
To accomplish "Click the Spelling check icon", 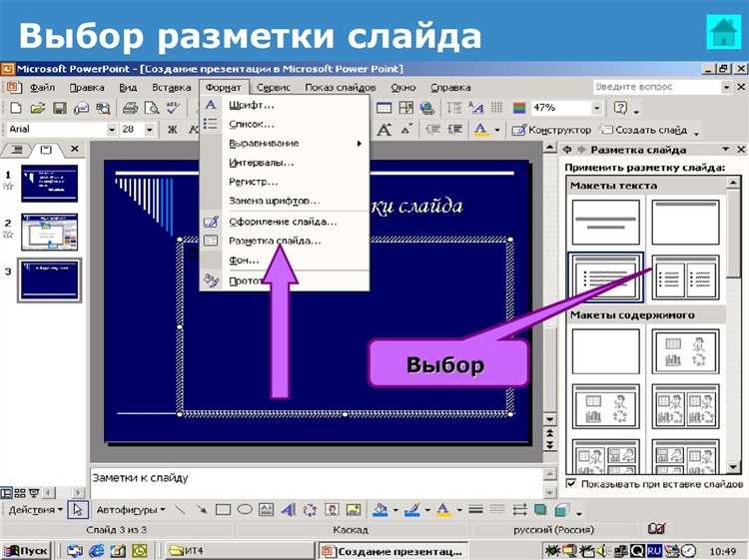I will click(173, 108).
